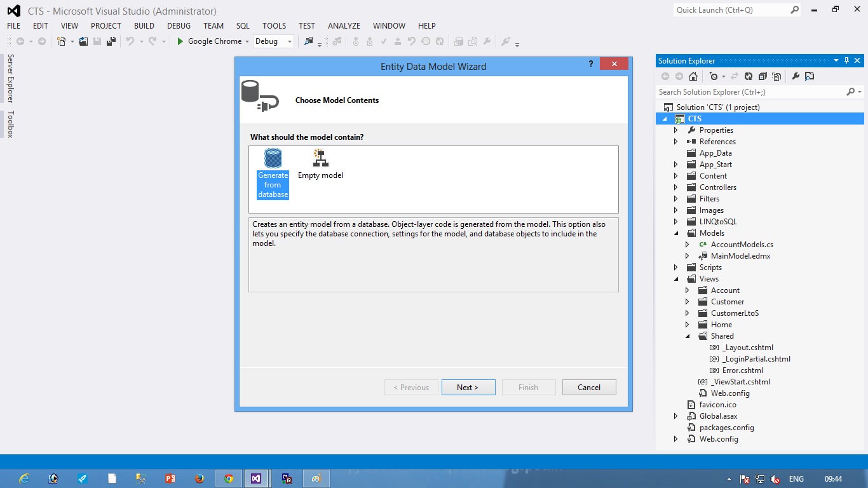Open the ANALYZE menu
Screen dimensions: 868x488
click(x=344, y=26)
